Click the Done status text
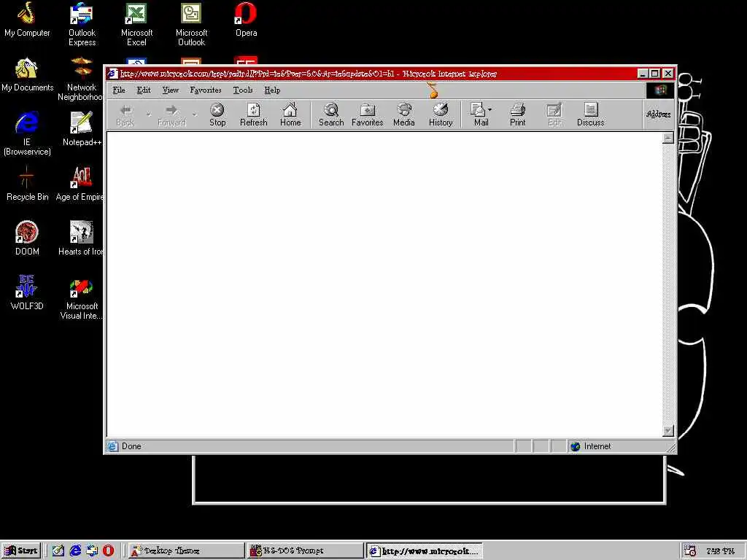The image size is (747, 560). [131, 446]
